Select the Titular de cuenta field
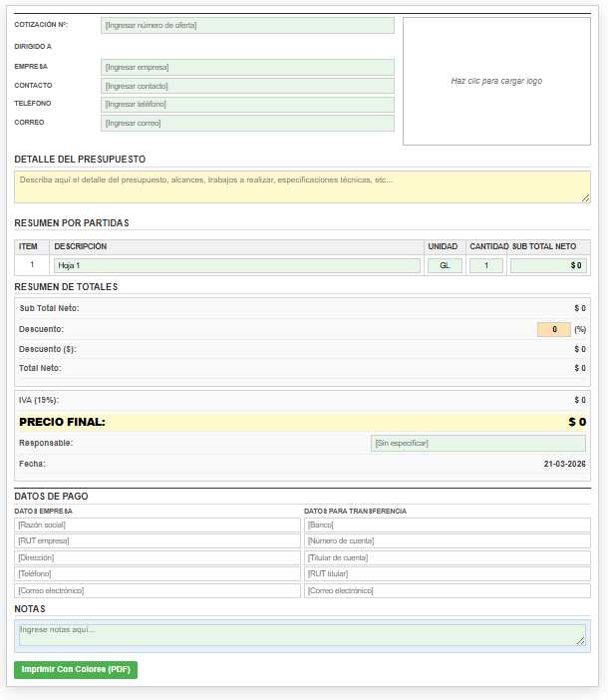Screen dimensions: 608x700 pyautogui.click(x=448, y=557)
